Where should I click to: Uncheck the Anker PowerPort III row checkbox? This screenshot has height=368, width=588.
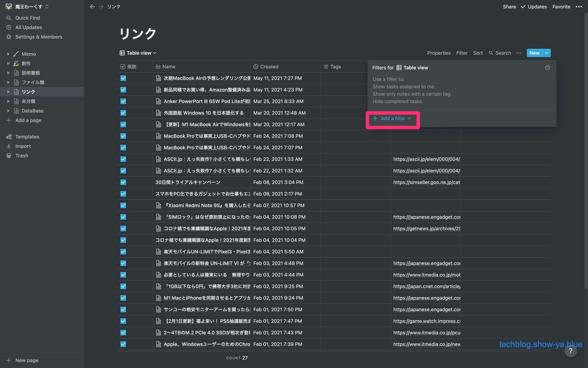click(x=123, y=101)
